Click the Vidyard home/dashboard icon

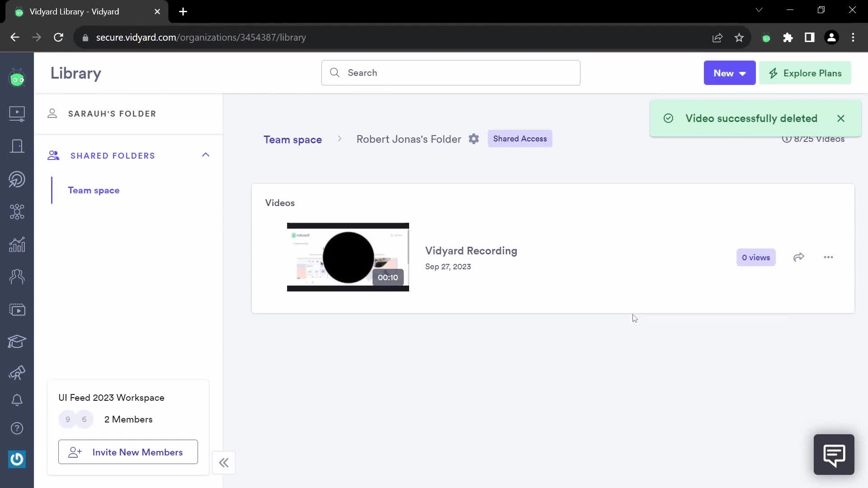[x=17, y=79]
